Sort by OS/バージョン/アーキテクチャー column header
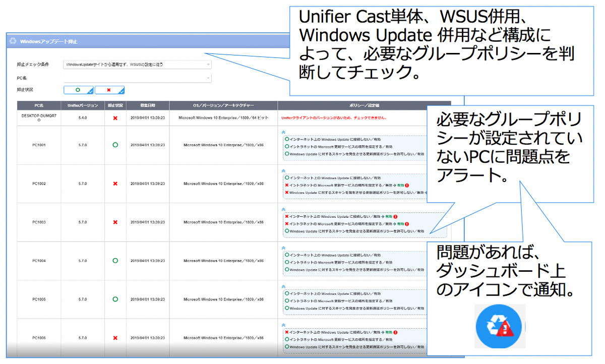The height and width of the screenshot is (364, 605). (223, 105)
